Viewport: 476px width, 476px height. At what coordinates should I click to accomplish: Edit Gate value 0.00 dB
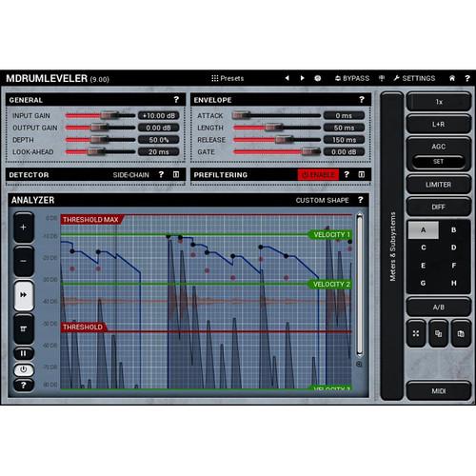click(344, 151)
